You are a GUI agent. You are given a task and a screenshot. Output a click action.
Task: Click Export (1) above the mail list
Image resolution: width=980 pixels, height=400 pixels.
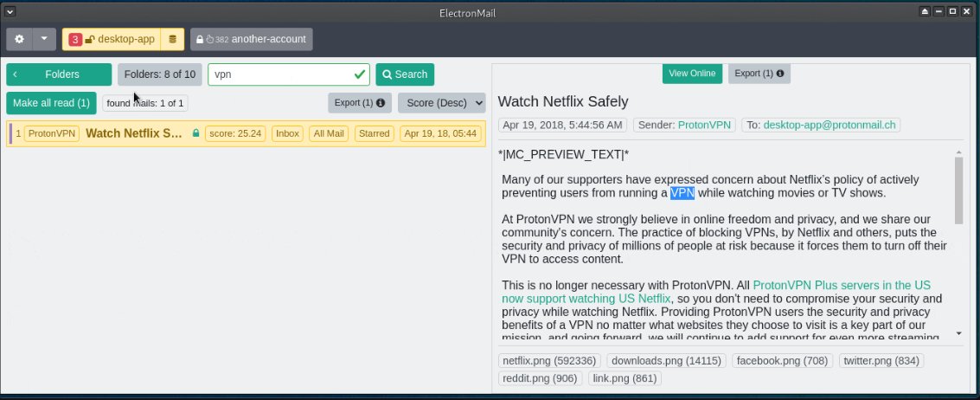[359, 103]
